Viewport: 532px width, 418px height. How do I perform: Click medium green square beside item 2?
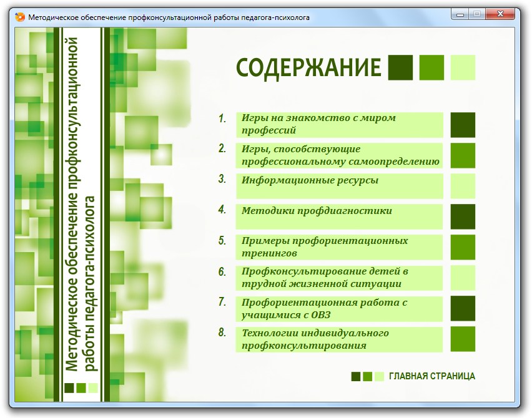(463, 155)
